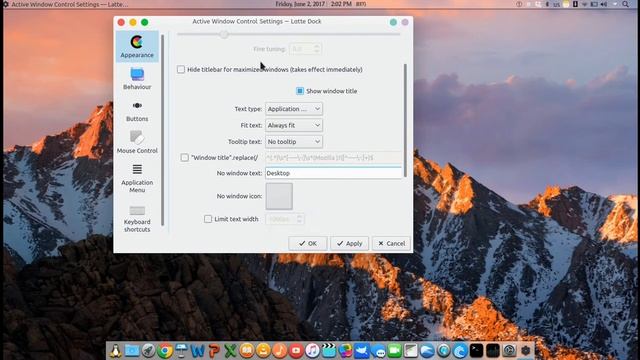This screenshot has width=640, height=360.
Task: Open the Buttons settings page
Action: [137, 111]
